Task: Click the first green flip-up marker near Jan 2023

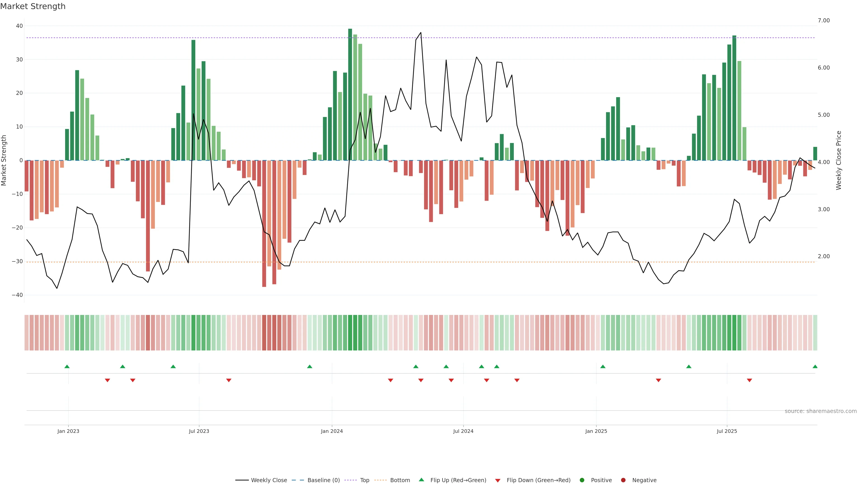Action: (x=67, y=366)
